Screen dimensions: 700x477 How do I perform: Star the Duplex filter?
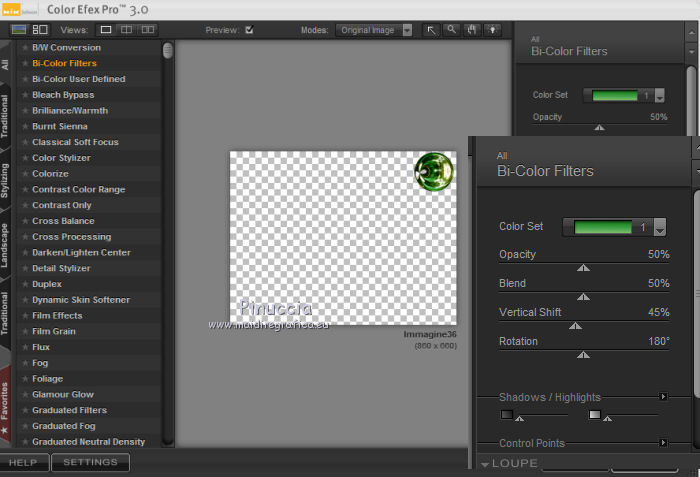25,284
